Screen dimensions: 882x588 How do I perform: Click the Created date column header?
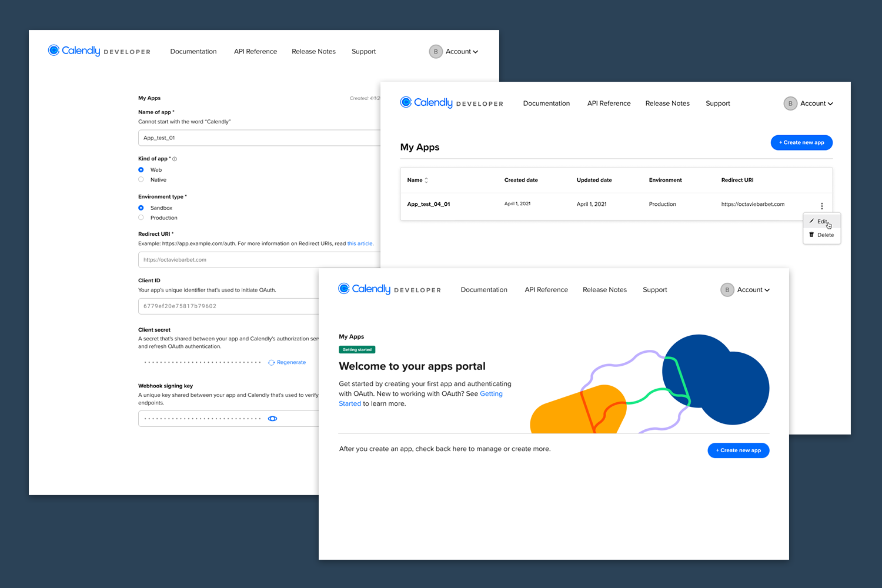[521, 181]
